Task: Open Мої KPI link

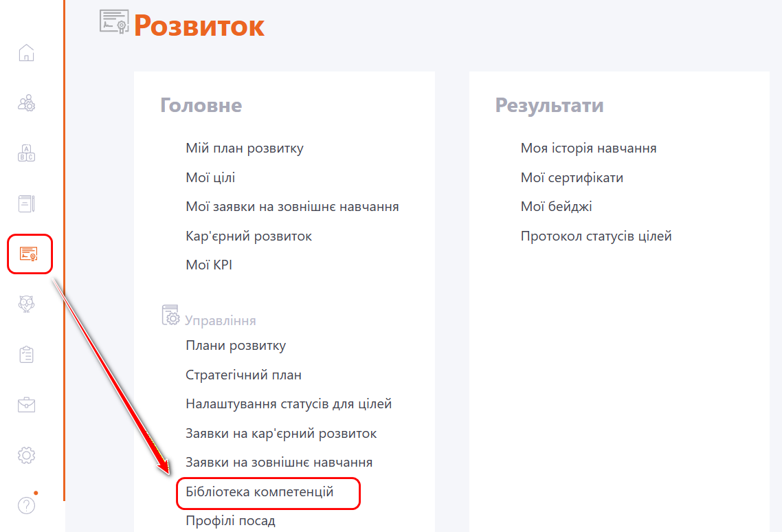Action: (209, 265)
